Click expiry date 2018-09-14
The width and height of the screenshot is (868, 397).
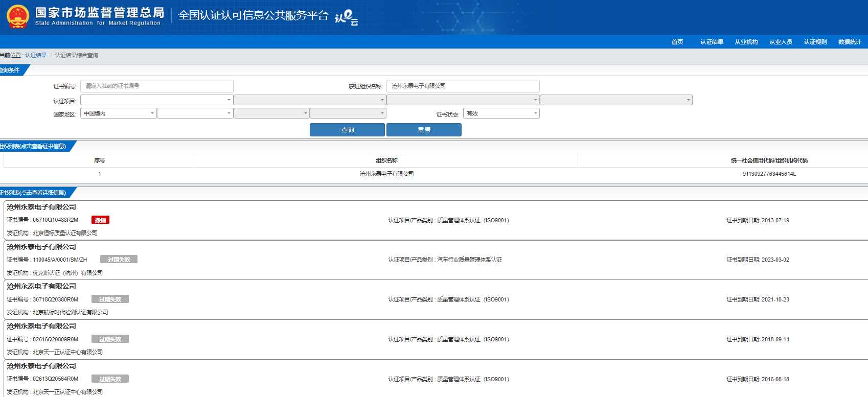[x=775, y=339]
